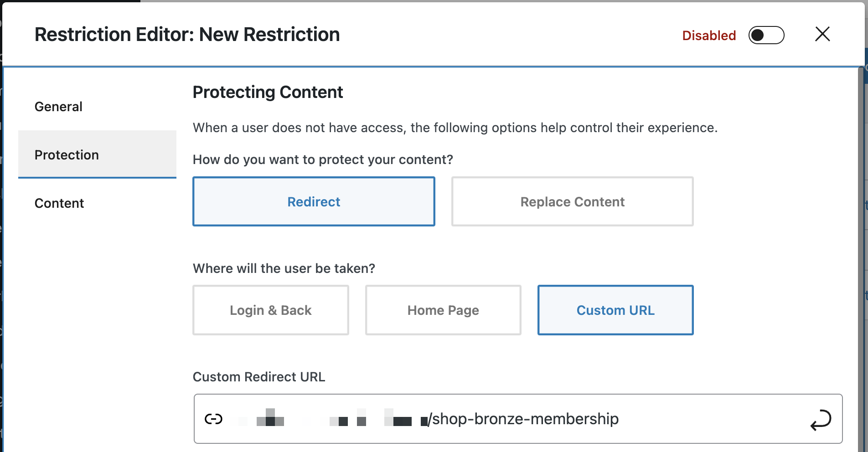Click the Custom Redirect URL label

click(259, 377)
